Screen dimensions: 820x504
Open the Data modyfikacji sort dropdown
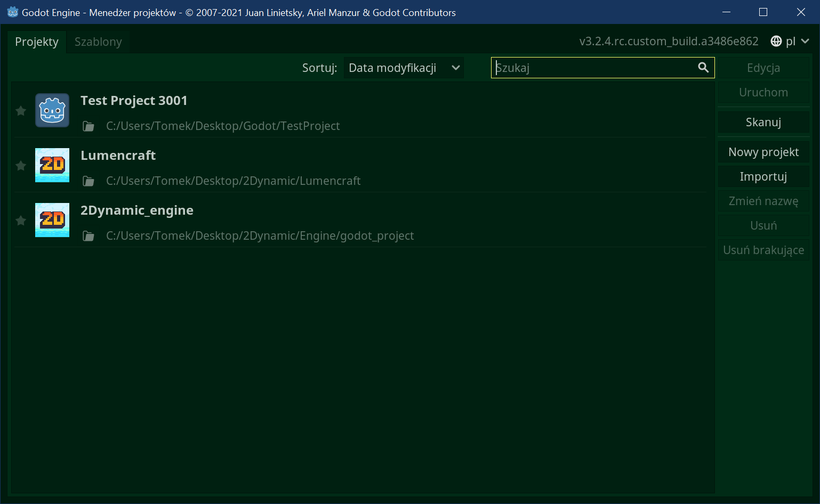404,68
